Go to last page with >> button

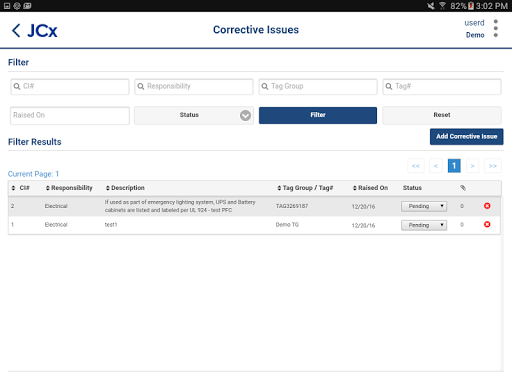(x=492, y=166)
